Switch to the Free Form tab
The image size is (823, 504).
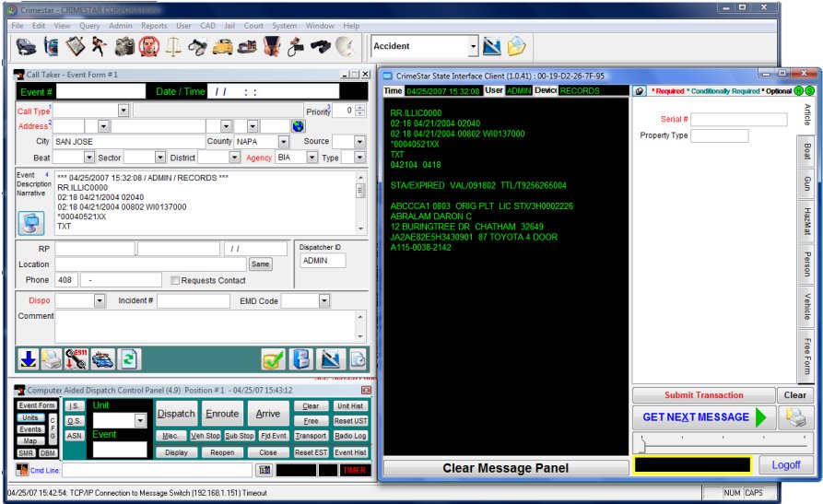(x=805, y=356)
